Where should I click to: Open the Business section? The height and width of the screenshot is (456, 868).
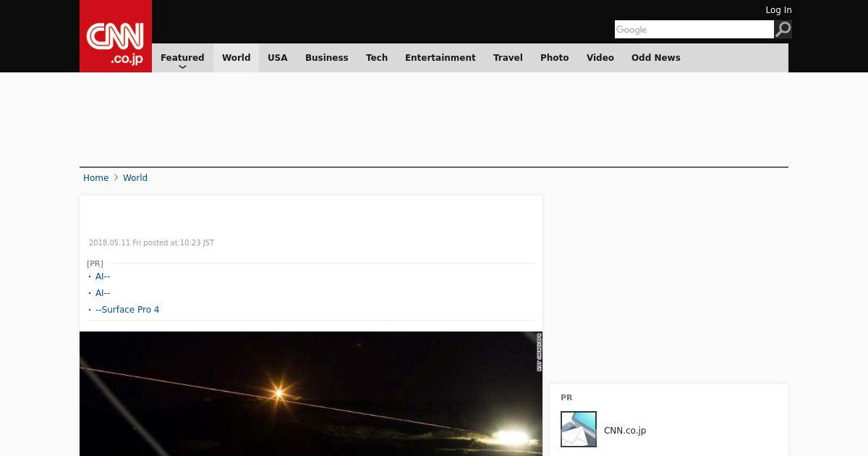[327, 58]
